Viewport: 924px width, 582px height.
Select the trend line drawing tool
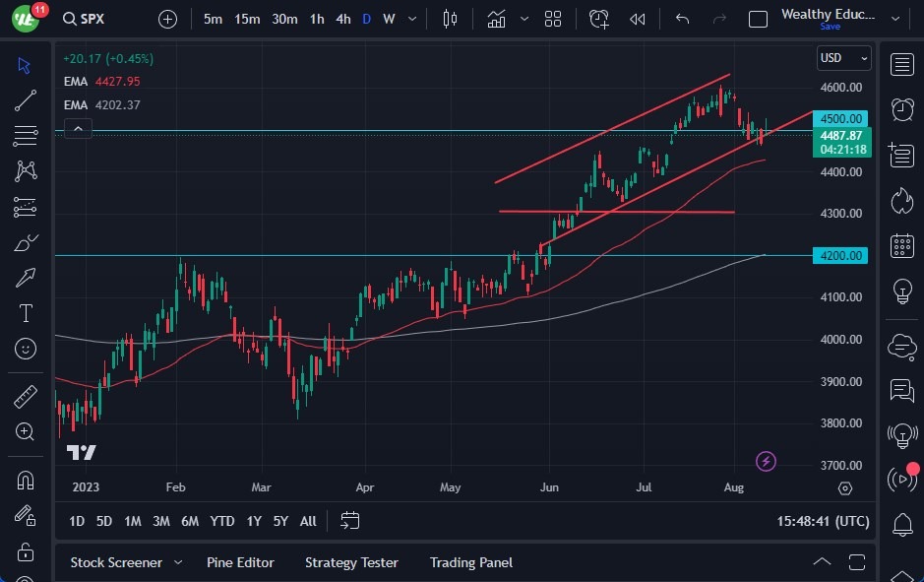[x=25, y=99]
